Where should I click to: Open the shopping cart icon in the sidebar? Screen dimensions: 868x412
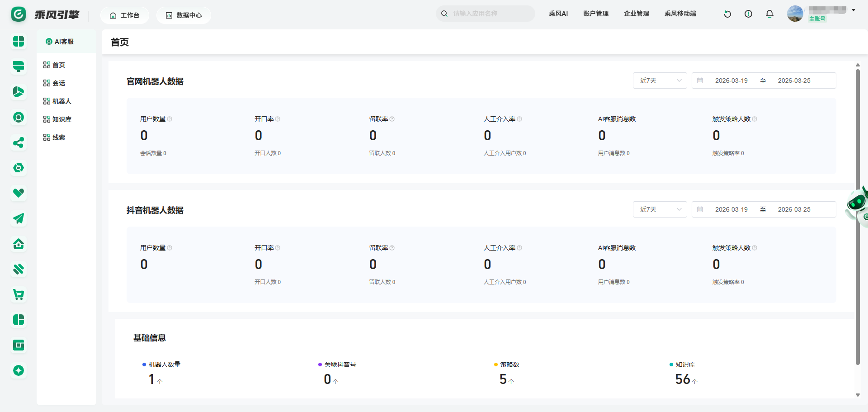(x=19, y=295)
